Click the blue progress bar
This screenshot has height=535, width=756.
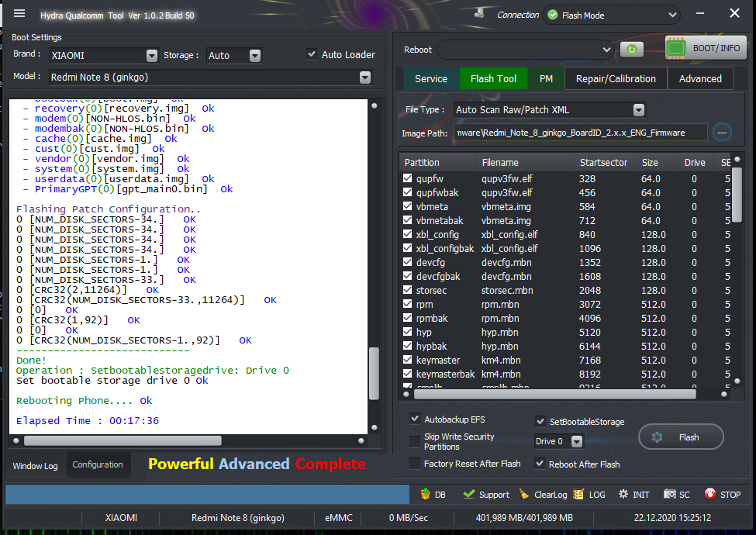click(207, 495)
